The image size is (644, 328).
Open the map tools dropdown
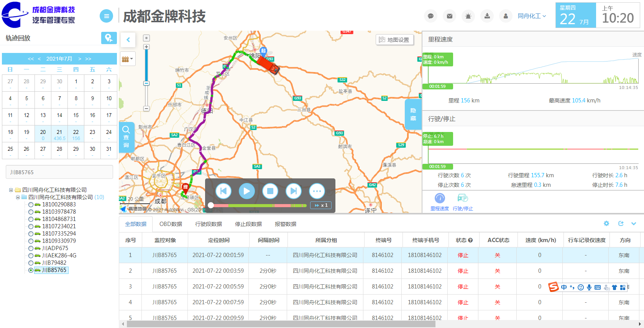[x=128, y=59]
